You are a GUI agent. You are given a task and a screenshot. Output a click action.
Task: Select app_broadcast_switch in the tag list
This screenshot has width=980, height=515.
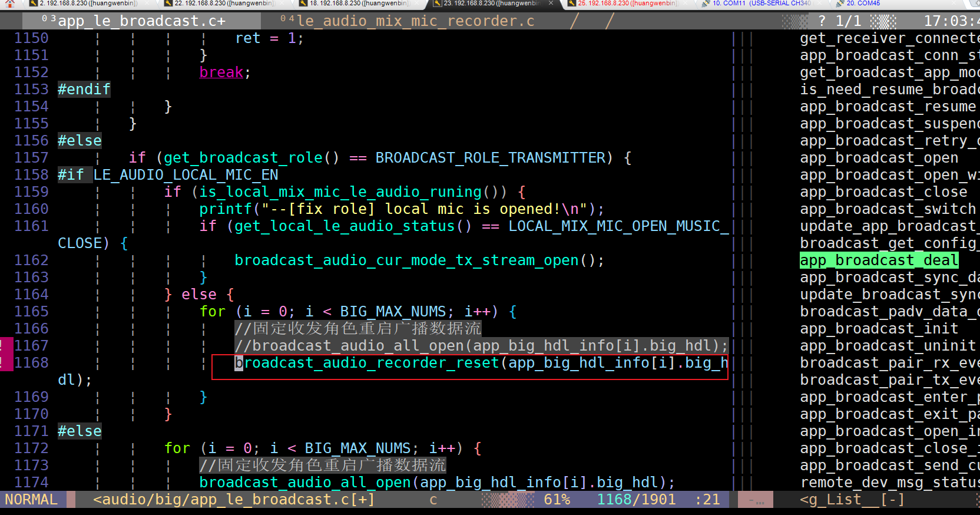click(x=888, y=209)
